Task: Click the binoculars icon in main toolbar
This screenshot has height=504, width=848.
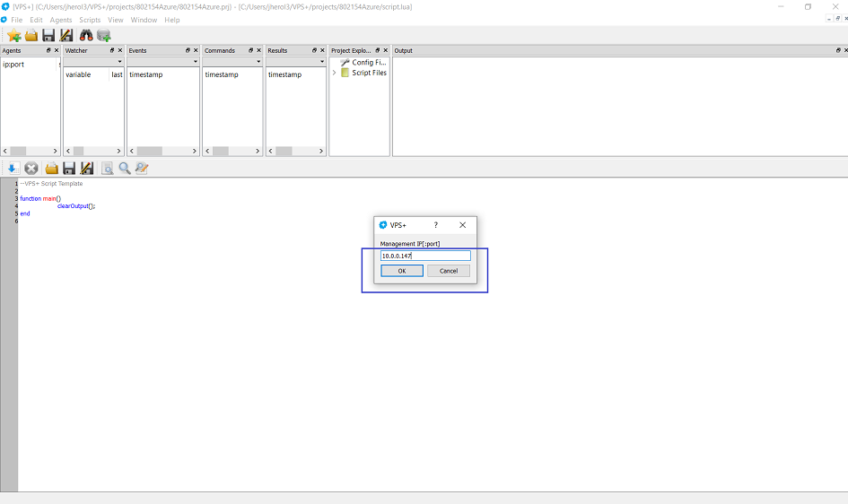Action: 86,35
